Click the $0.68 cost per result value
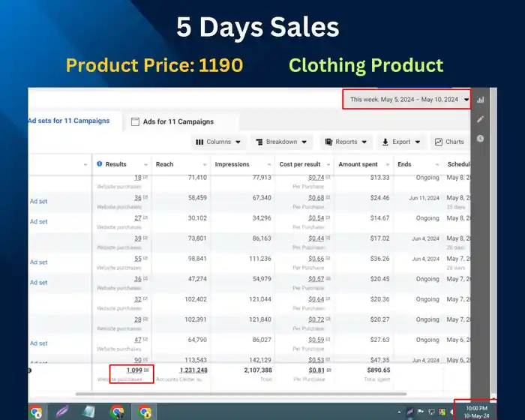525x420 pixels. coord(316,198)
